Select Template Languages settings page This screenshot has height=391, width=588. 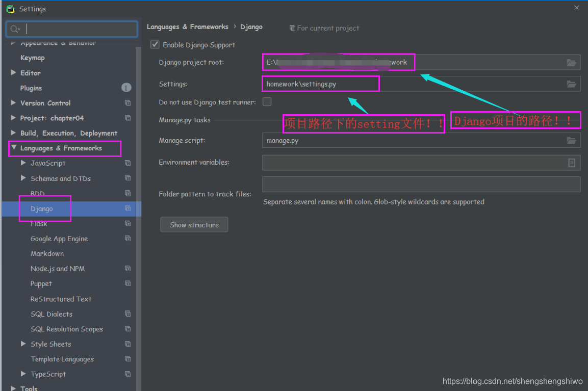pyautogui.click(x=62, y=359)
